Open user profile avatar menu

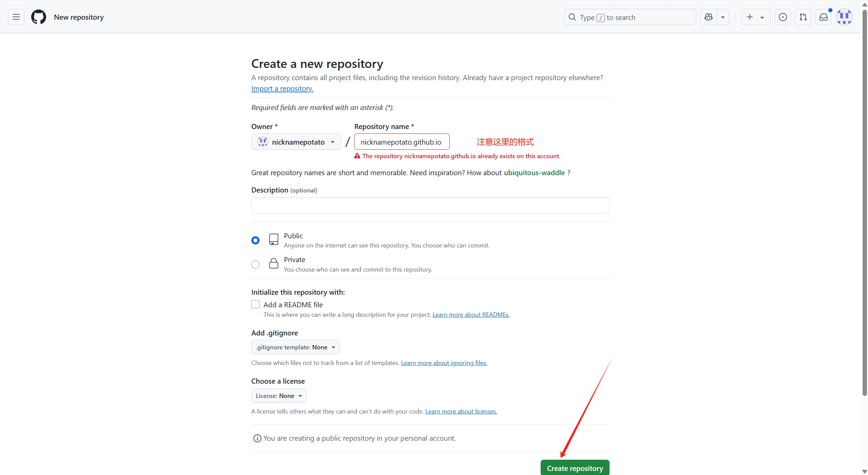point(844,17)
